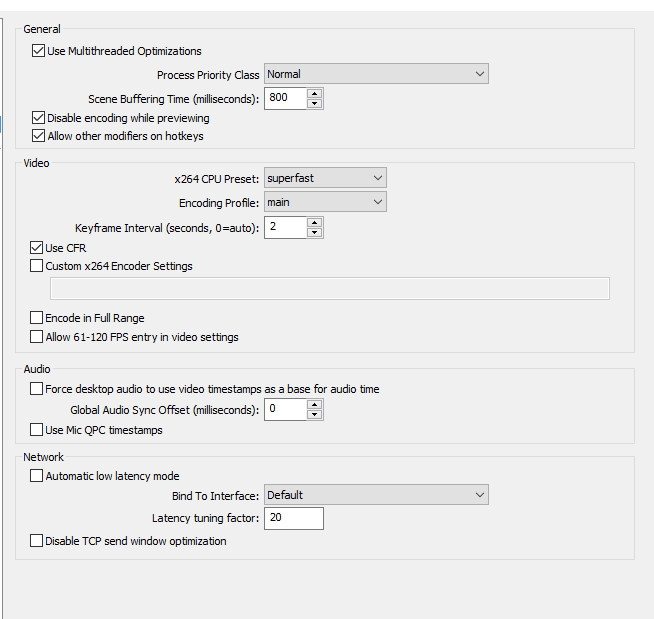The width and height of the screenshot is (654, 619).
Task: Decrease Keyframe Interval with down arrow
Action: tap(314, 232)
